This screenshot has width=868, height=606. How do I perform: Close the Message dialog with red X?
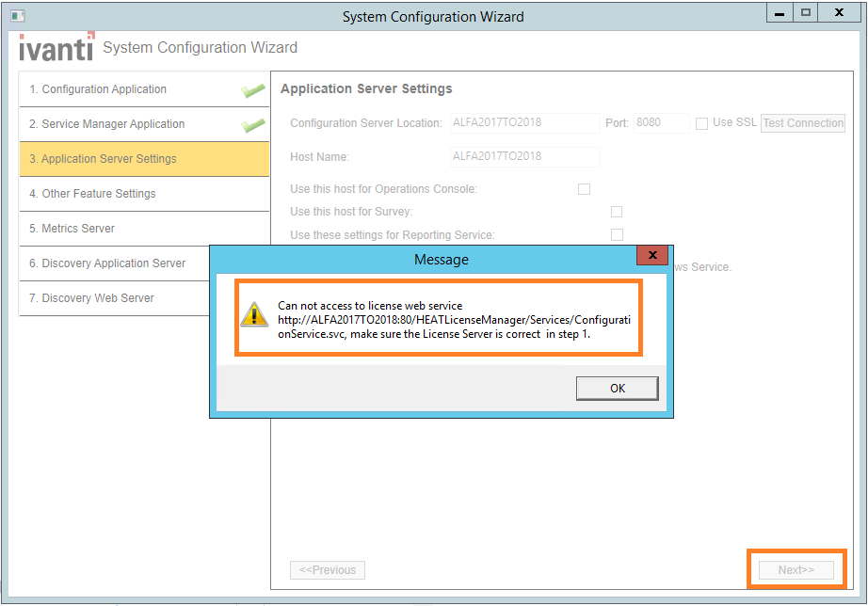(651, 257)
